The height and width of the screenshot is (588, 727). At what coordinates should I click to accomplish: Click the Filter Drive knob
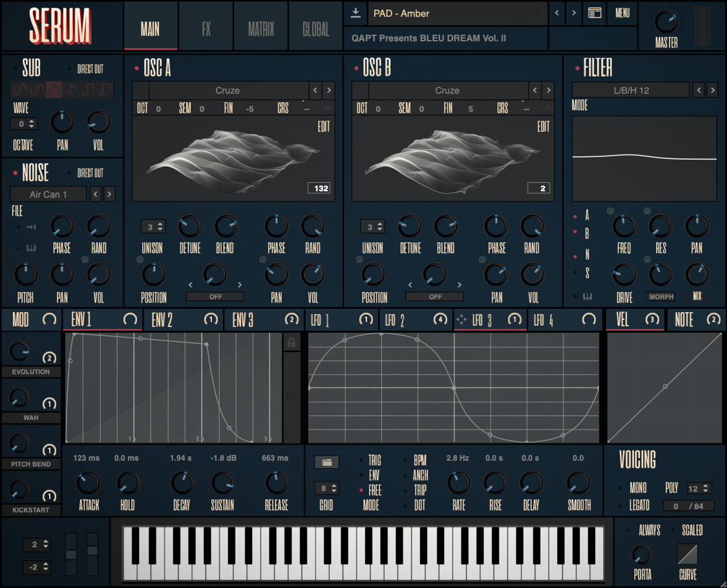tap(624, 275)
